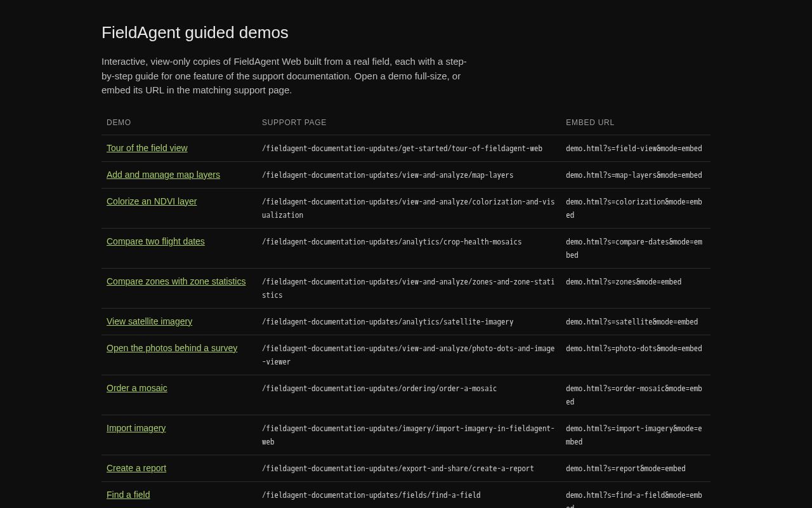Open the Import imagery demo
This screenshot has width=812, height=508.
point(136,428)
